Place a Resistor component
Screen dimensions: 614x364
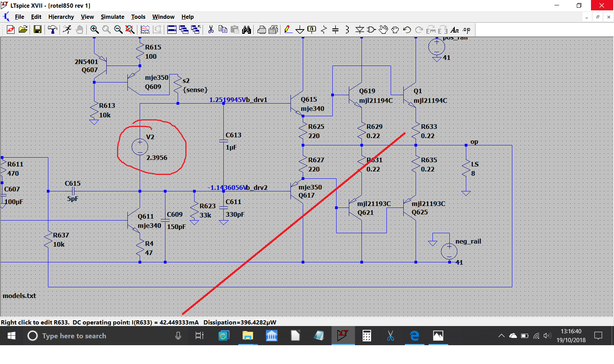pos(324,30)
